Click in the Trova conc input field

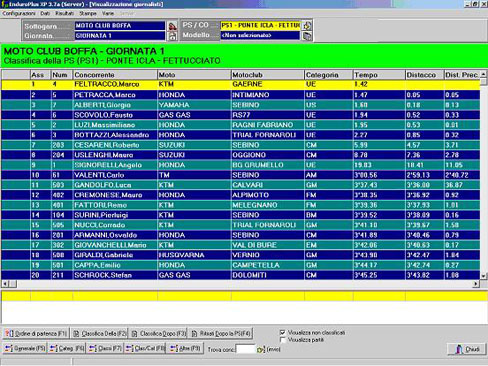246,349
